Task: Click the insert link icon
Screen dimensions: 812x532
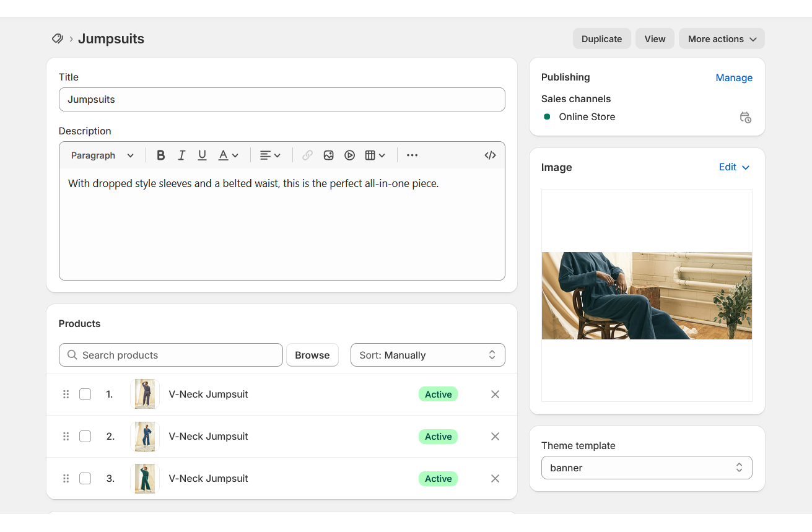Action: [307, 155]
